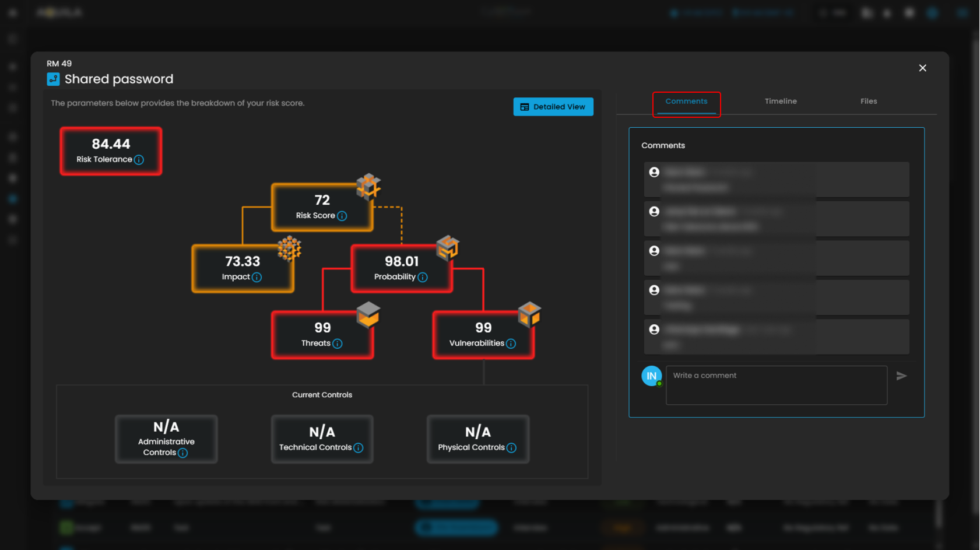Viewport: 980px width, 550px height.
Task: Show the Probability info tooltip icon
Action: pyautogui.click(x=423, y=277)
